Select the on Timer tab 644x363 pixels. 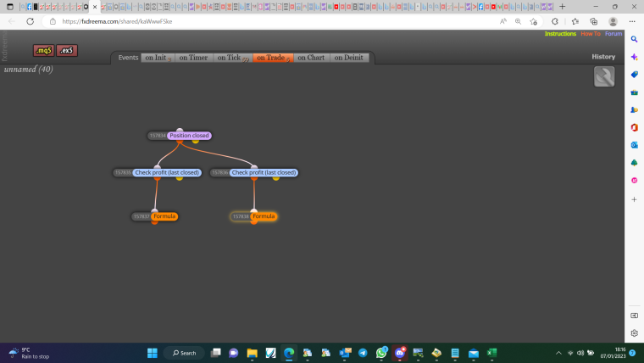193,58
